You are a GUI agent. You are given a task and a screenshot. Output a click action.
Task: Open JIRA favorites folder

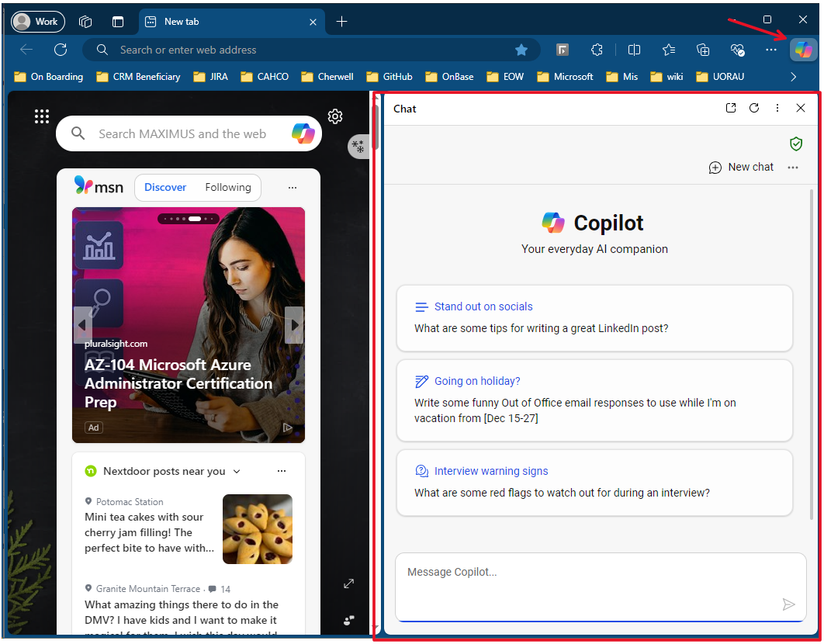pos(211,77)
